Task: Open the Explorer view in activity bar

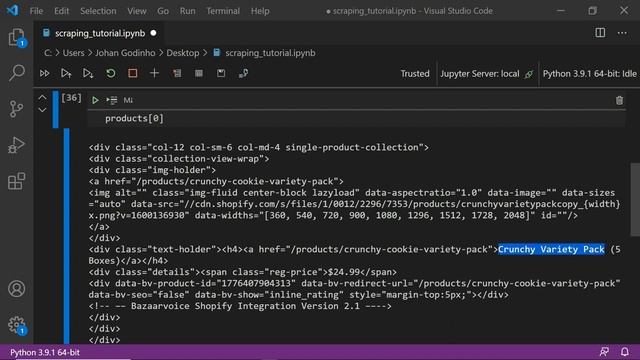Action: 16,37
